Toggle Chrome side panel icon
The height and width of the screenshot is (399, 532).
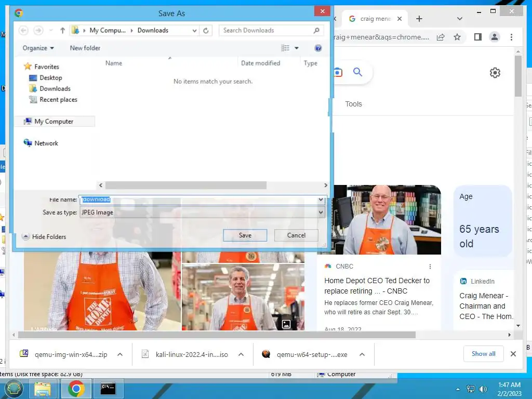[x=478, y=37]
